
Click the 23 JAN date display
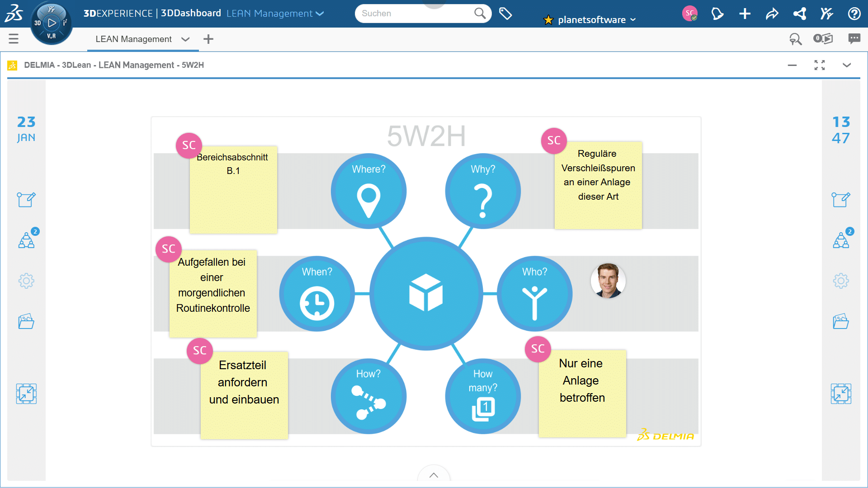coord(26,129)
